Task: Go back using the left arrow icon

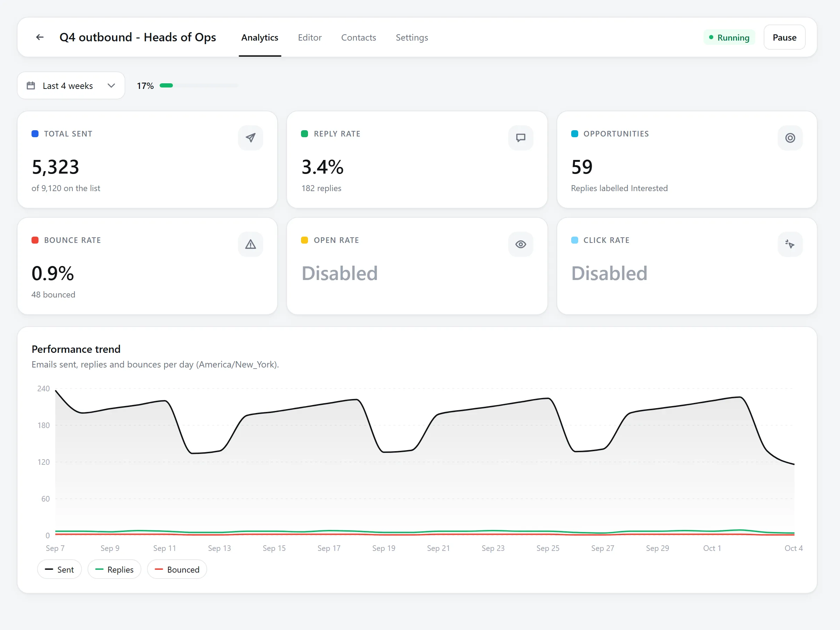Action: (40, 37)
